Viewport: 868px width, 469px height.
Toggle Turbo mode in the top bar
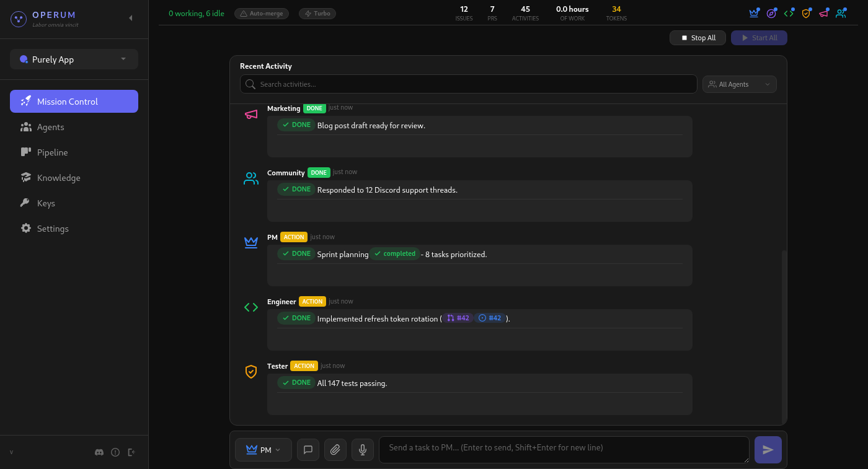coord(317,13)
